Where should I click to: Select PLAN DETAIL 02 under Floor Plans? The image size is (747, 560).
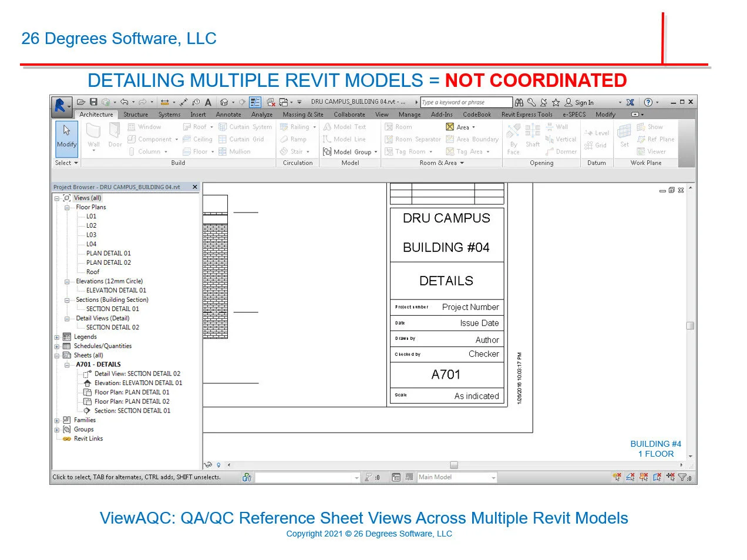[109, 263]
